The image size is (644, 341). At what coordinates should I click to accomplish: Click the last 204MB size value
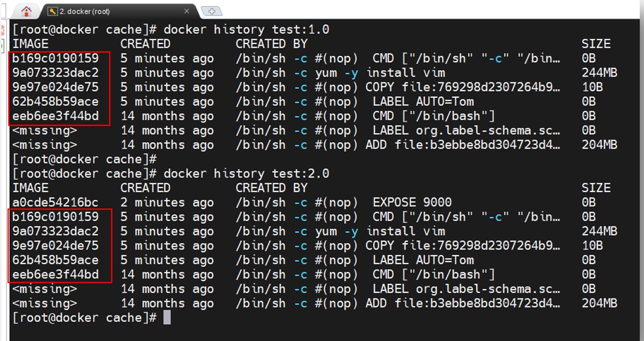tap(599, 303)
